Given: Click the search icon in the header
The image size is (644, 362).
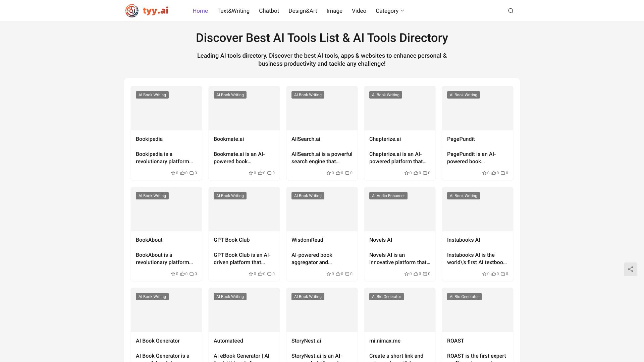Looking at the screenshot, I should click(511, 11).
